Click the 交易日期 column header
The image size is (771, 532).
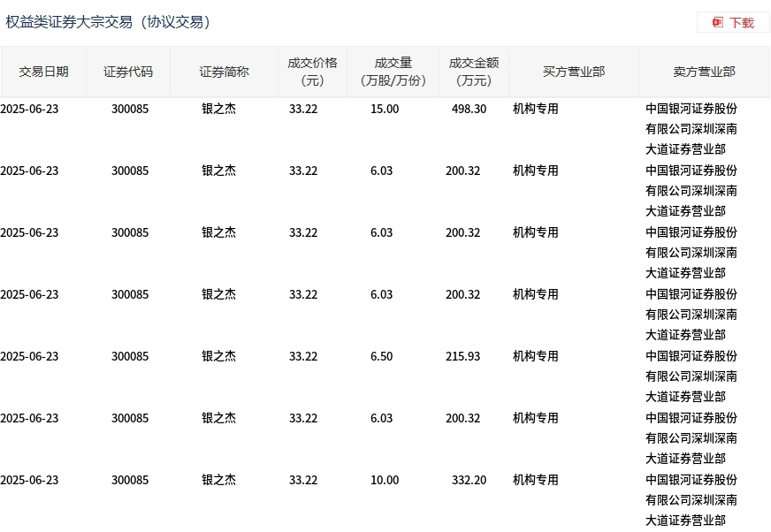[43, 72]
